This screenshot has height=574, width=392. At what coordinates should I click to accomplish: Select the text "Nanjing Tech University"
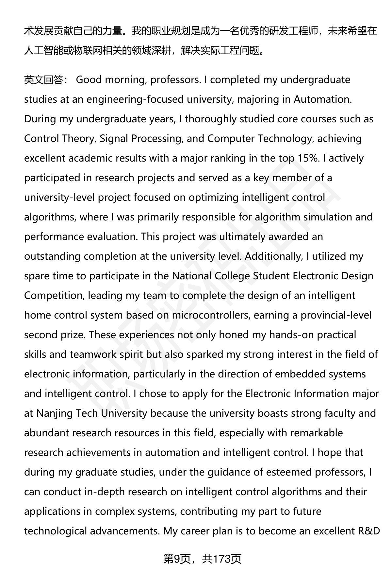coord(92,413)
